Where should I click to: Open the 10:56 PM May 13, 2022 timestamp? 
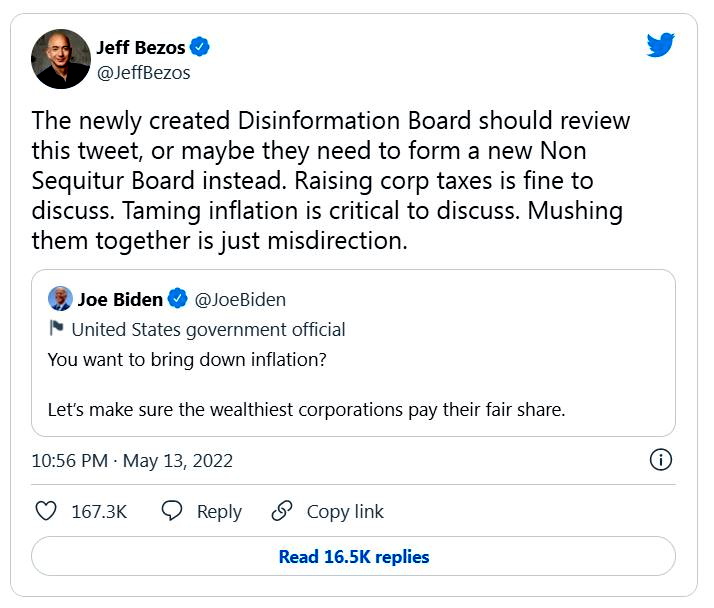pos(132,460)
